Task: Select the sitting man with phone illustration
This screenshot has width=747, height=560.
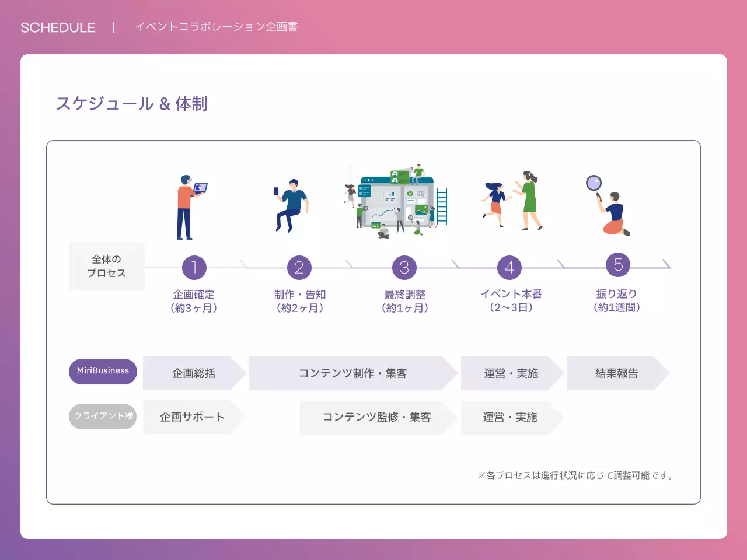Action: point(292,205)
